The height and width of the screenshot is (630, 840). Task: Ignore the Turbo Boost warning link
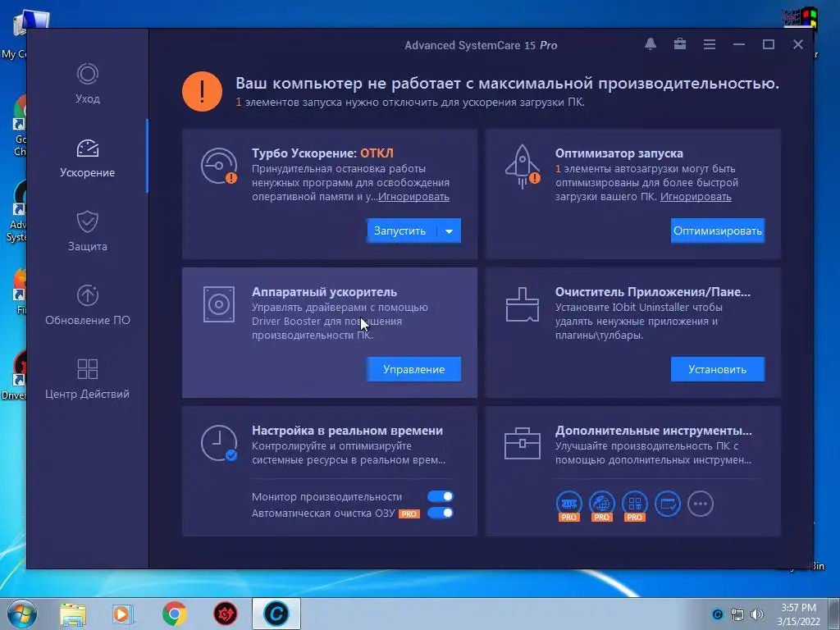click(x=413, y=197)
